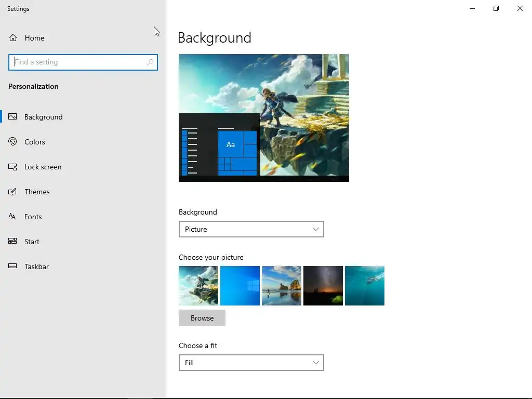This screenshot has height=399, width=532.
Task: Select the underwater swimmer wallpaper thumbnail
Action: click(x=365, y=286)
